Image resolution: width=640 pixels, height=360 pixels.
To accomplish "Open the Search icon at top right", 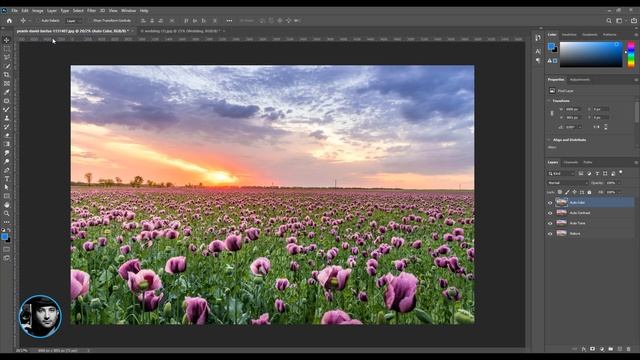I will 609,20.
